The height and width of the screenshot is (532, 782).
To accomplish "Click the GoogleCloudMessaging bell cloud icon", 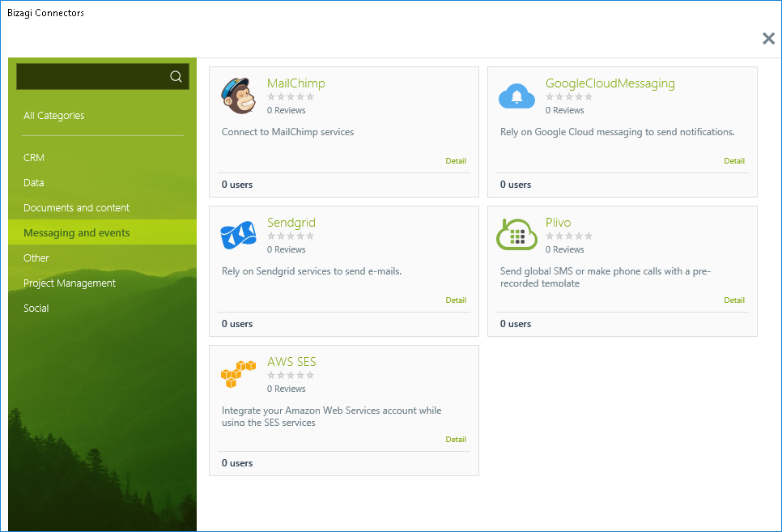I will [x=516, y=96].
